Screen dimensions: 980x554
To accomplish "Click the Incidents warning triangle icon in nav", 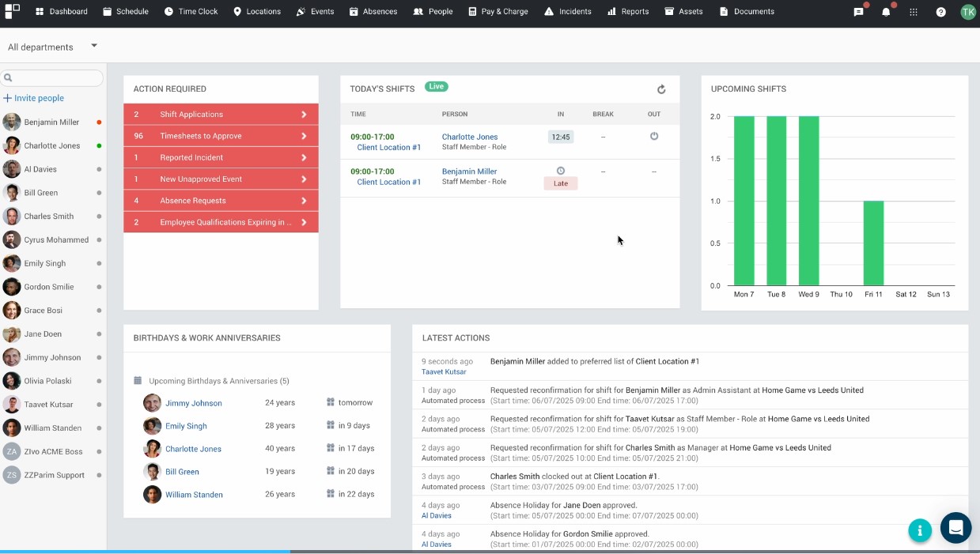I will [x=549, y=12].
